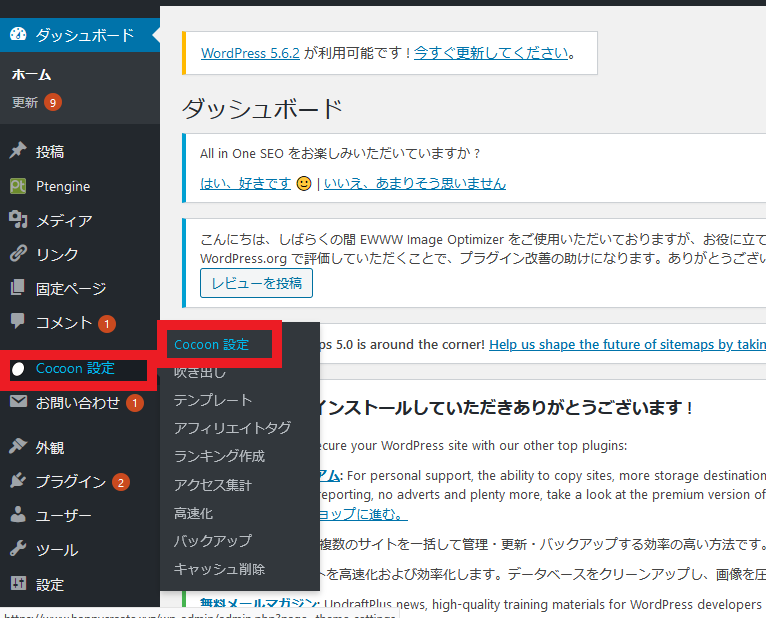Click the plugins count badge 2
Image resolution: width=766 pixels, height=618 pixels.
[x=121, y=483]
